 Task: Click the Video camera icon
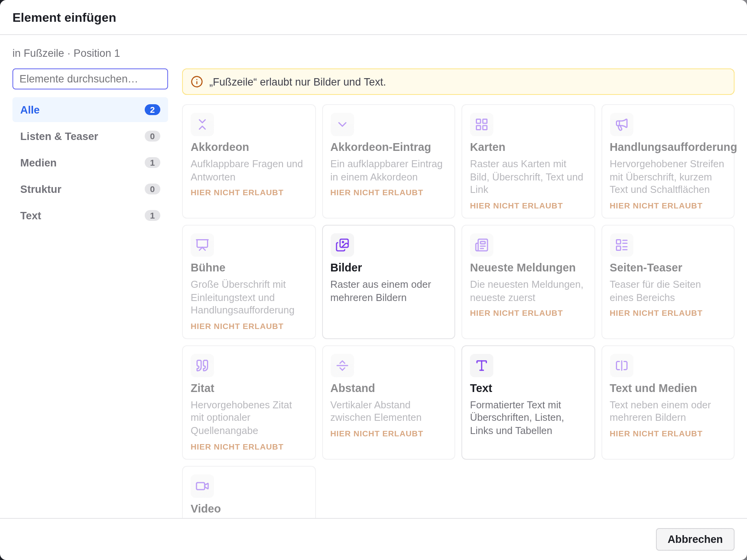tap(202, 486)
